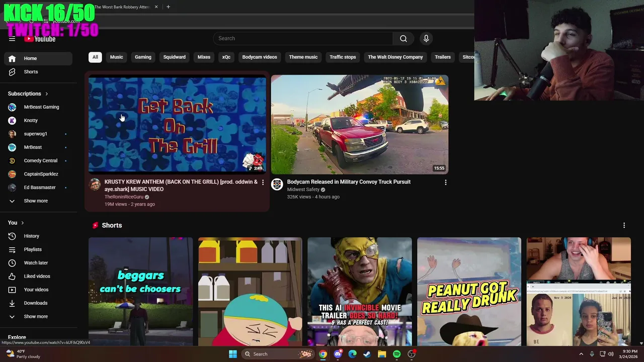Open CaptainSparklez subscription channel

click(38, 174)
